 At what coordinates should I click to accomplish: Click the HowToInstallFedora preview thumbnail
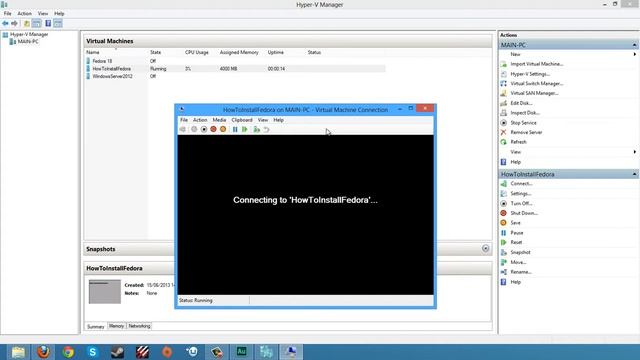(105, 291)
